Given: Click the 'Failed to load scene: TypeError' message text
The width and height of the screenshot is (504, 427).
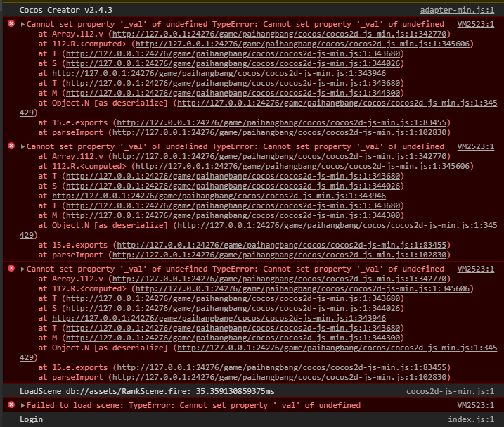Looking at the screenshot, I should tap(193, 405).
